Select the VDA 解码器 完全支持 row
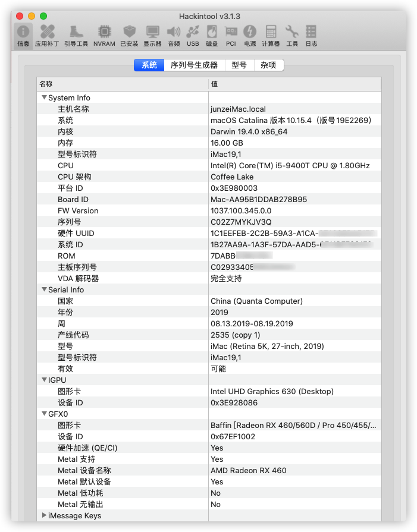The image size is (417, 532). point(209,278)
